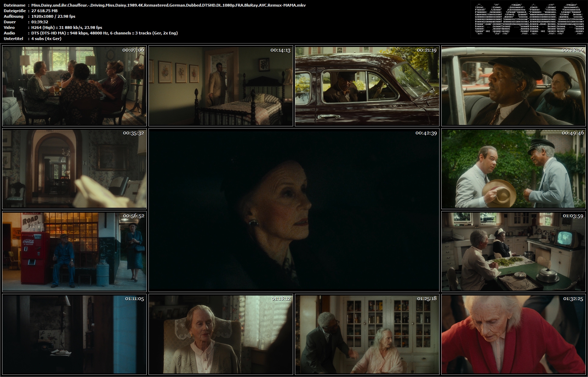Image resolution: width=588 pixels, height=377 pixels.
Task: Select the Auflösung label
Action: (14, 16)
